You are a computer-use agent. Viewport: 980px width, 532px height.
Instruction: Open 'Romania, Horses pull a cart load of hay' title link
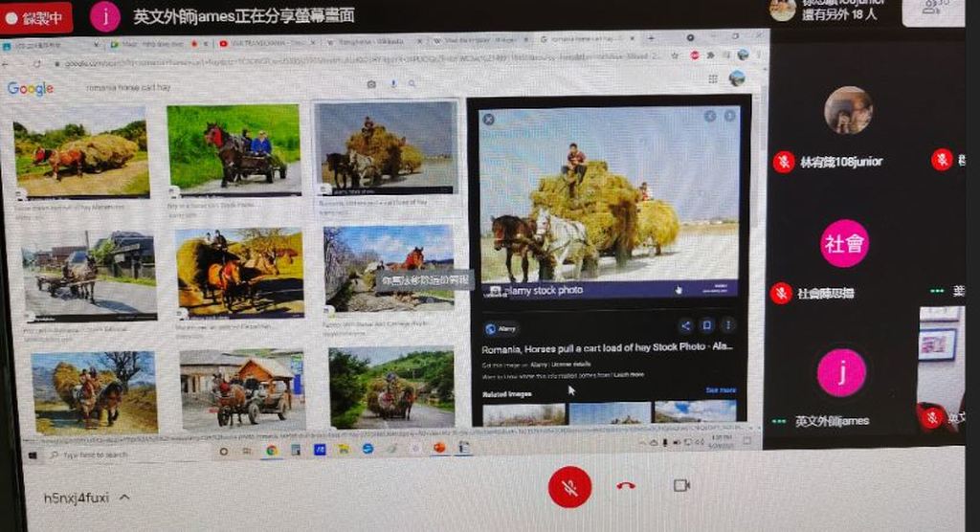coord(607,348)
